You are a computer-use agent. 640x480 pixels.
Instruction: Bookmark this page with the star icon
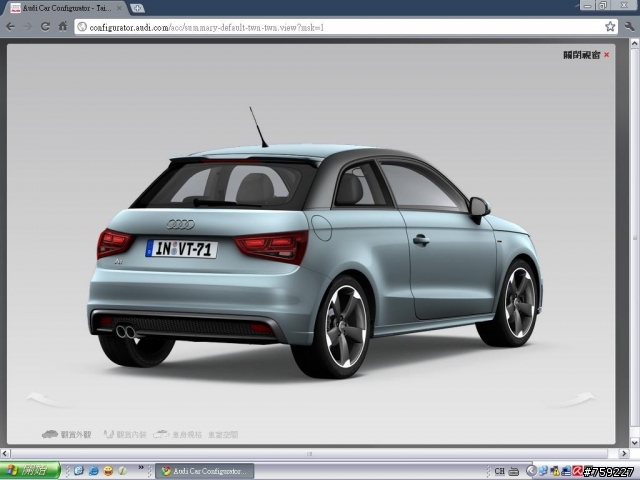[x=610, y=27]
